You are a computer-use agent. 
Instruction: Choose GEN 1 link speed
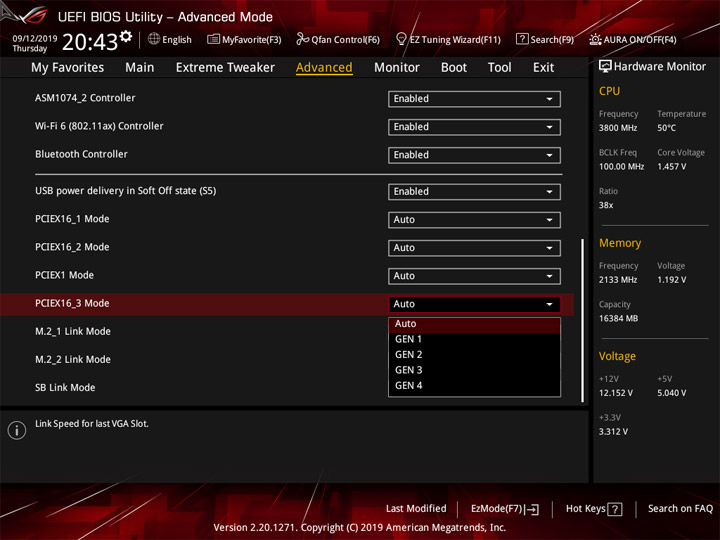pyautogui.click(x=474, y=339)
